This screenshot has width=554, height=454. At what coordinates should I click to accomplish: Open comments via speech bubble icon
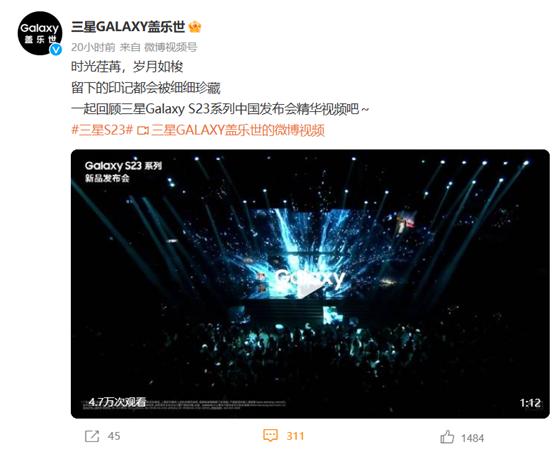click(x=271, y=435)
